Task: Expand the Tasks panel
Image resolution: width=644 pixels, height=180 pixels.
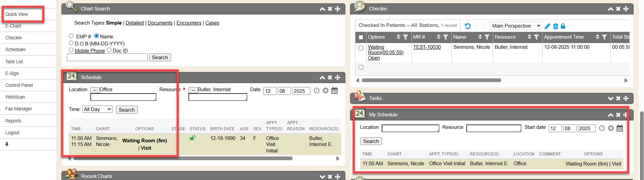Action: (610, 98)
